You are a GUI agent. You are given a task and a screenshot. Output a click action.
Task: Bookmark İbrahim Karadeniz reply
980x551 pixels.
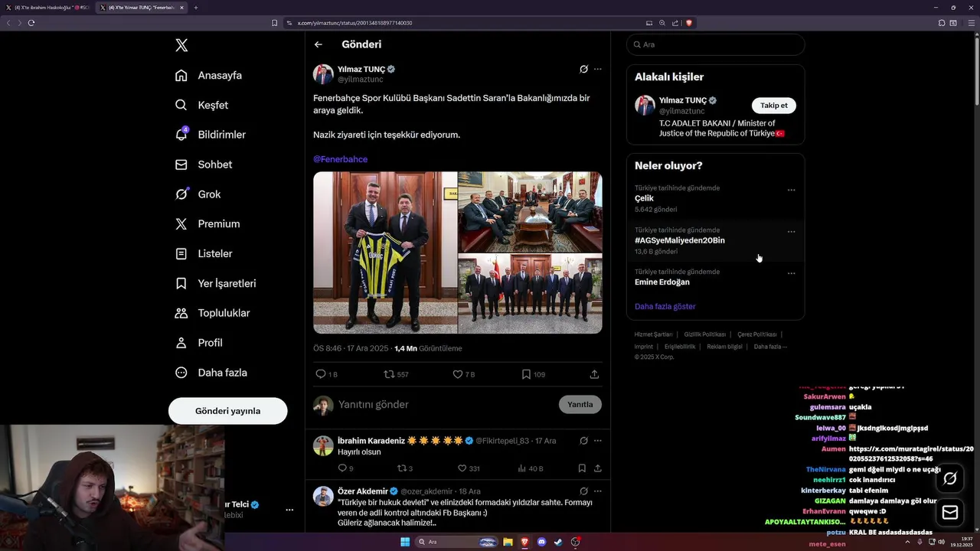[x=582, y=468]
